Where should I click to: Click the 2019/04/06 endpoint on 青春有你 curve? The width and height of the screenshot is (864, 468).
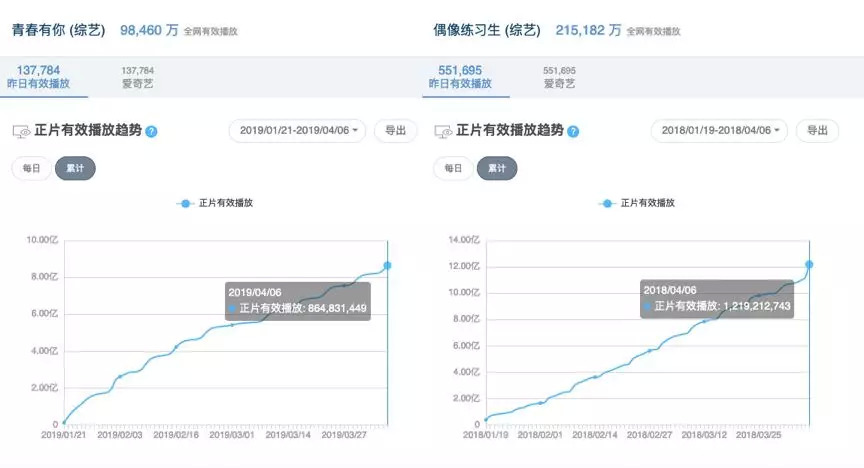click(x=387, y=265)
